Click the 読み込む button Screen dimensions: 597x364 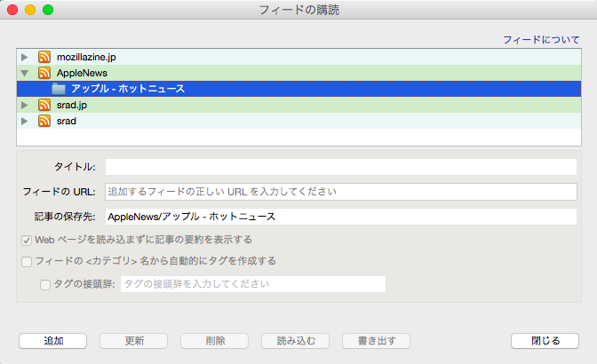296,341
